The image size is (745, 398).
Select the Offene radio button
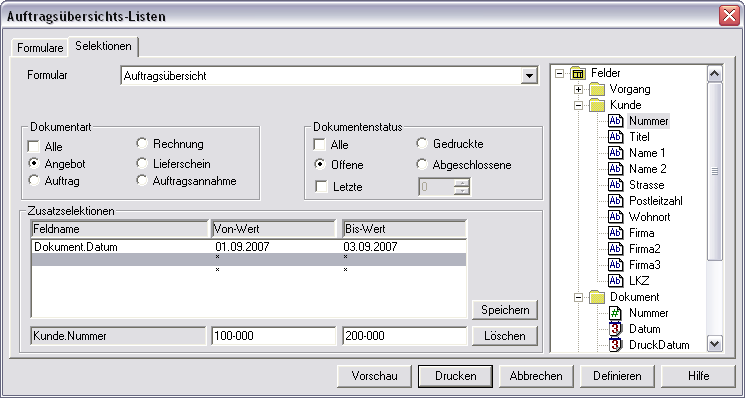pyautogui.click(x=320, y=164)
